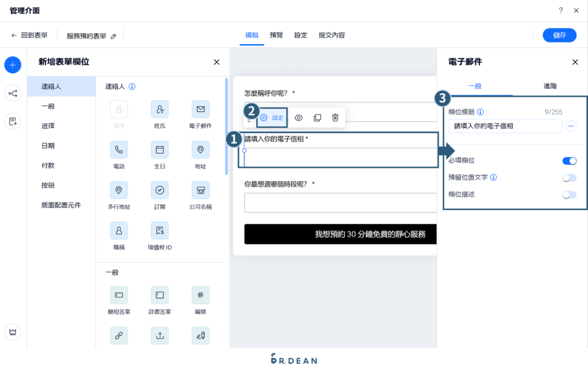The image size is (588, 368).
Task: Select the 姓氏 contact field icon
Action: point(160,109)
